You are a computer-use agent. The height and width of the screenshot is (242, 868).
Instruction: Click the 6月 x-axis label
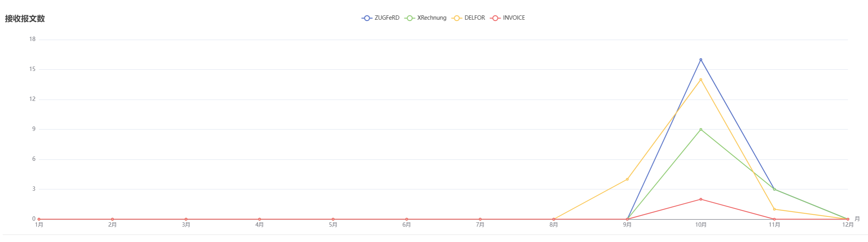click(406, 225)
